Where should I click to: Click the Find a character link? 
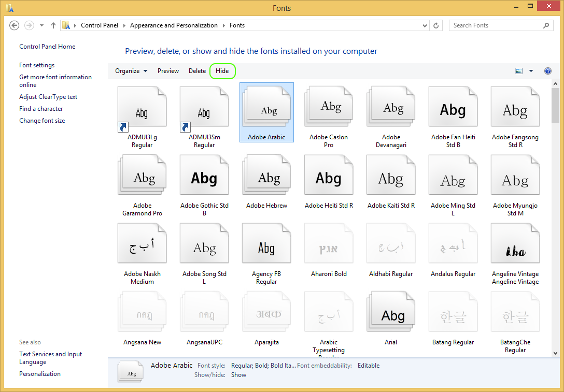40,108
